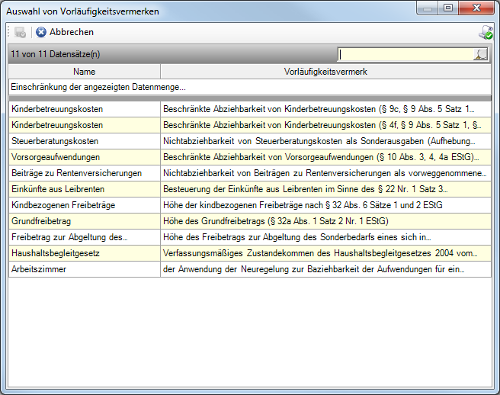This screenshot has height=395, width=500.
Task: Select the Steuerberatungskosten name cell
Action: tap(84, 141)
